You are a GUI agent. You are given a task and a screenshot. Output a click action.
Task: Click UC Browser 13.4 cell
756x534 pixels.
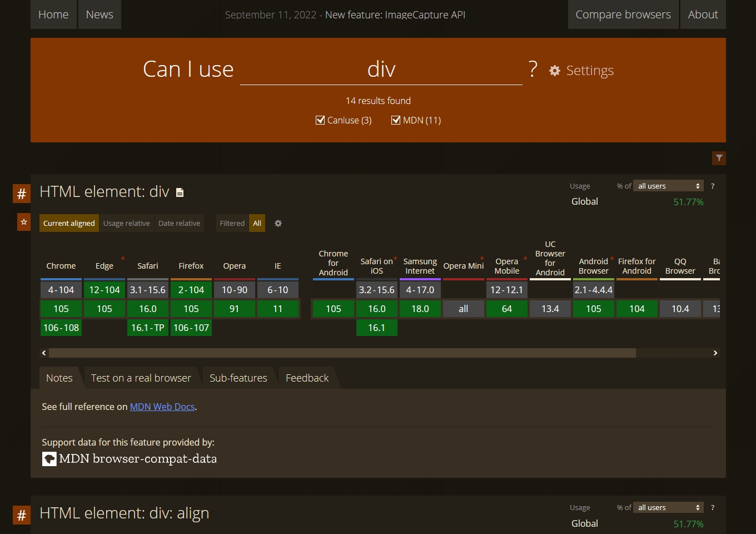[550, 309]
